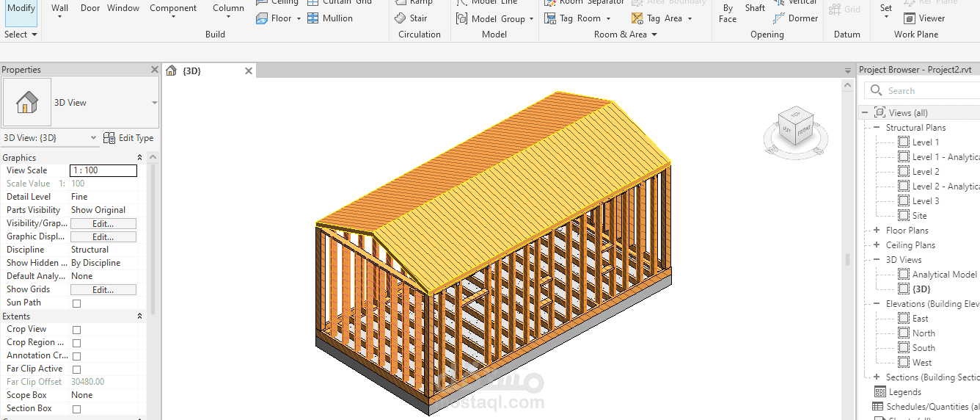Viewport: 980px width, 420px height.
Task: Open the Level 3 structural plan
Action: point(925,201)
